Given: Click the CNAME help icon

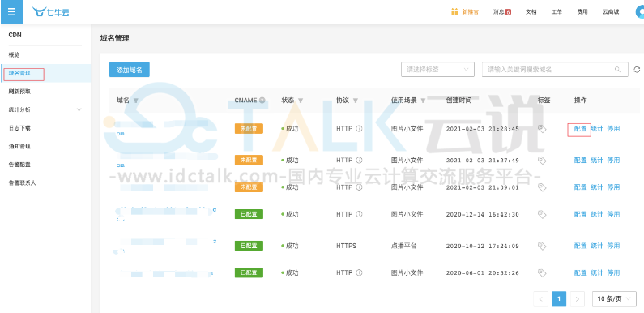Looking at the screenshot, I should pos(262,101).
